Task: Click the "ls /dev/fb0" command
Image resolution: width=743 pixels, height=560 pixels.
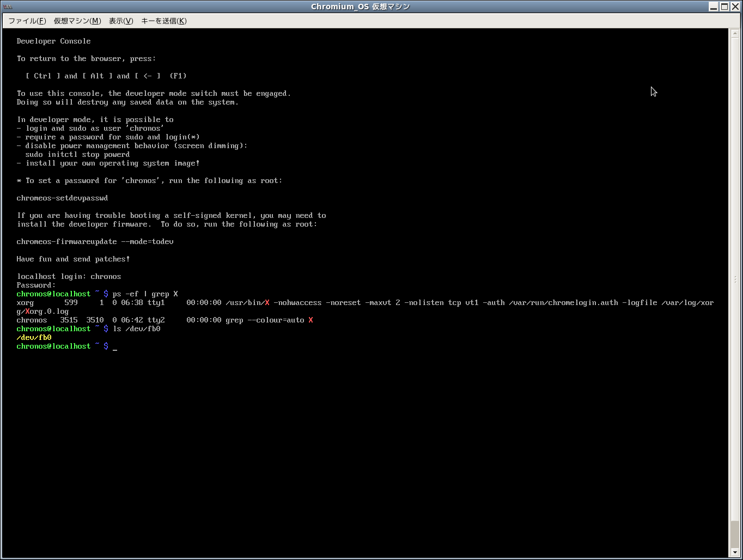Action: tap(137, 329)
